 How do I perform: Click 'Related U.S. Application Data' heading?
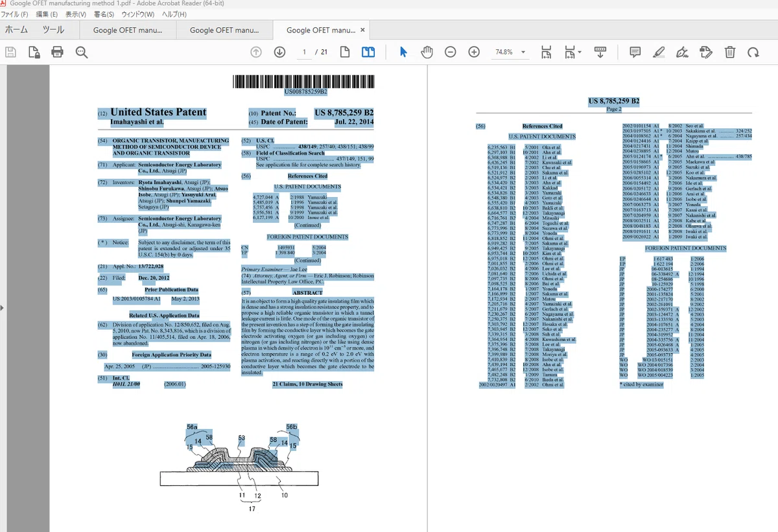point(164,316)
